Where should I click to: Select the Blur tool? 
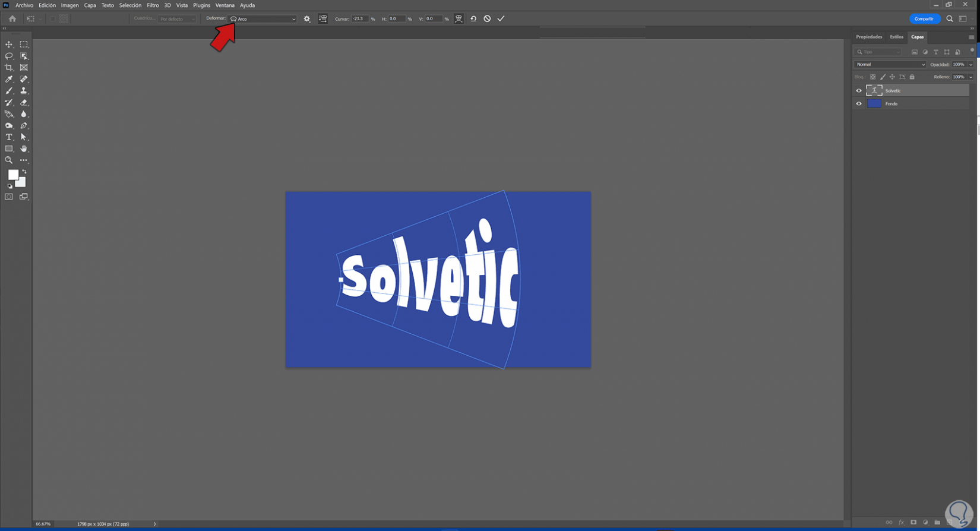(x=24, y=114)
